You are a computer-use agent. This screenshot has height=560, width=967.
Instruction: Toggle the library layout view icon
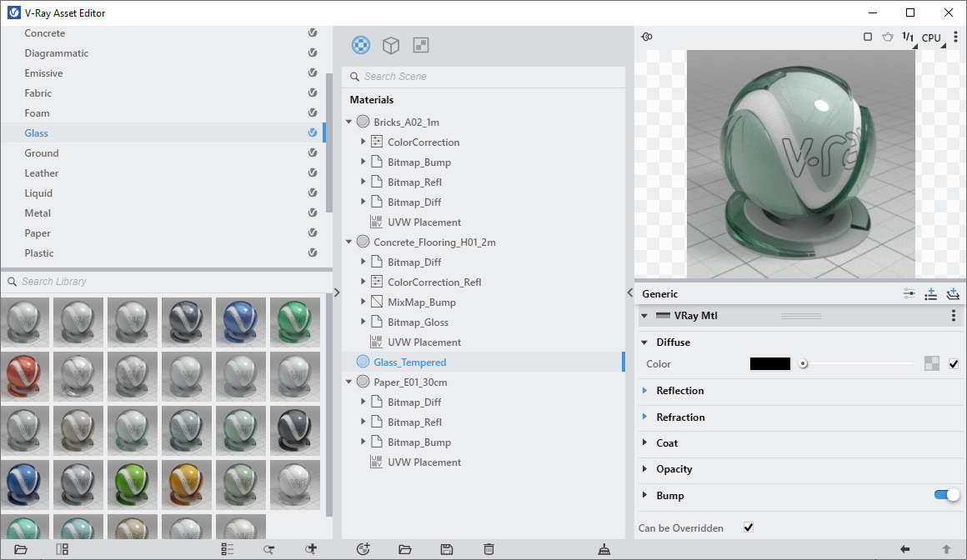click(63, 549)
